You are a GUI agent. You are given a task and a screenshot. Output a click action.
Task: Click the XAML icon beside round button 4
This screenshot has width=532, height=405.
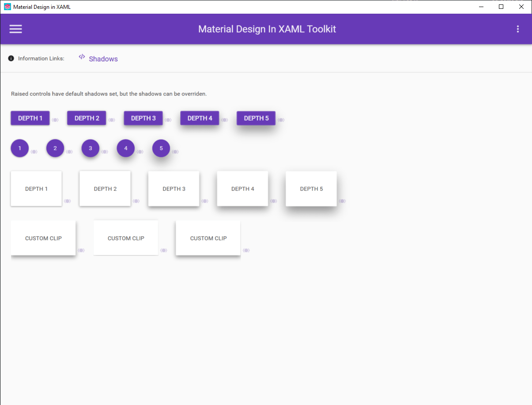(x=140, y=152)
